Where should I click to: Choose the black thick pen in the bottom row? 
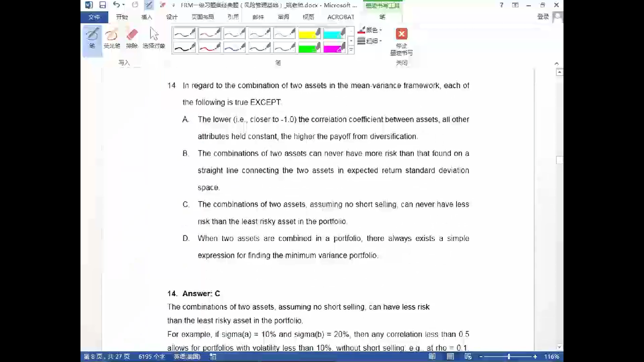[x=185, y=47]
